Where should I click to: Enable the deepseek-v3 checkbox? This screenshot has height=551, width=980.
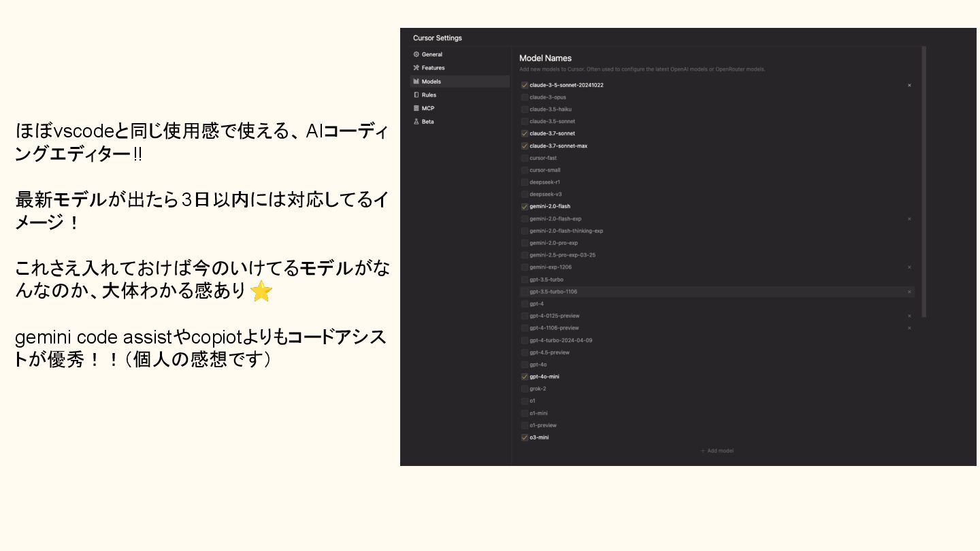(x=525, y=195)
